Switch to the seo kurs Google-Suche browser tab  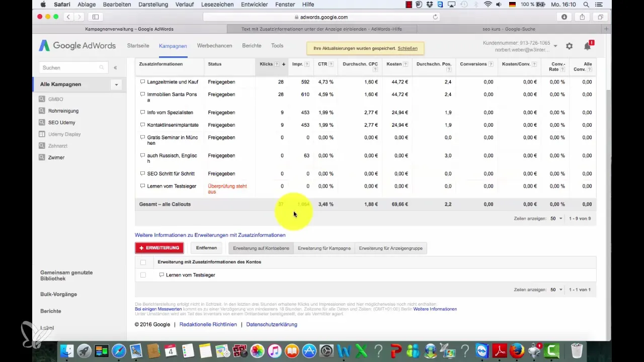coord(510,29)
